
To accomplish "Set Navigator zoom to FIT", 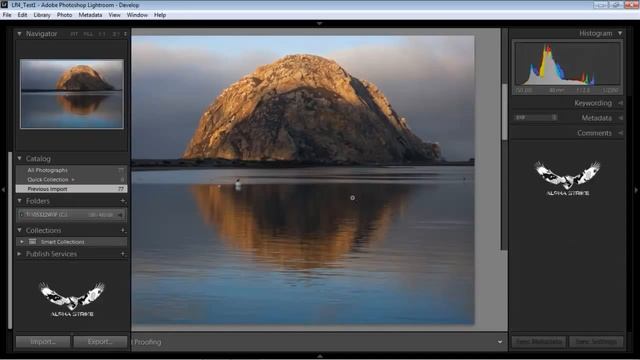I will pyautogui.click(x=74, y=34).
